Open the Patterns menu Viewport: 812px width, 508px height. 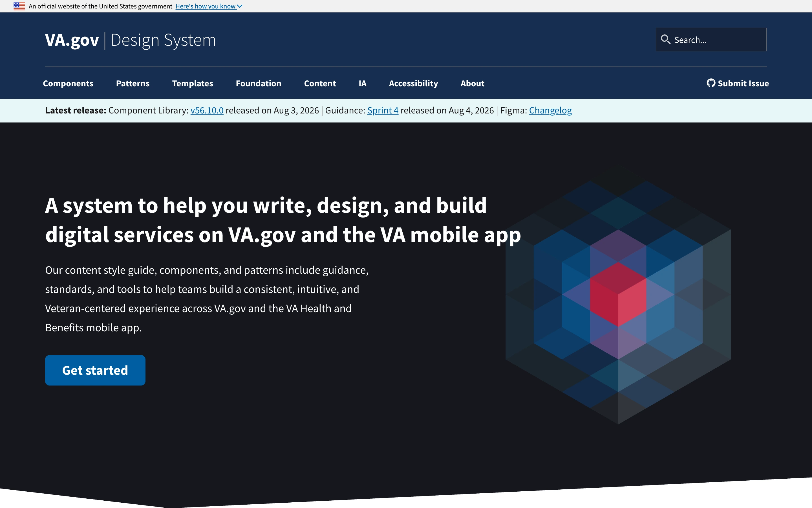[133, 83]
